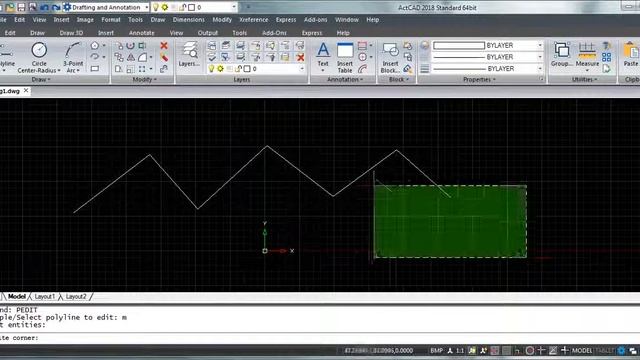Open the Group utility icon
Image resolution: width=640 pixels, height=360 pixels.
pyautogui.click(x=561, y=54)
